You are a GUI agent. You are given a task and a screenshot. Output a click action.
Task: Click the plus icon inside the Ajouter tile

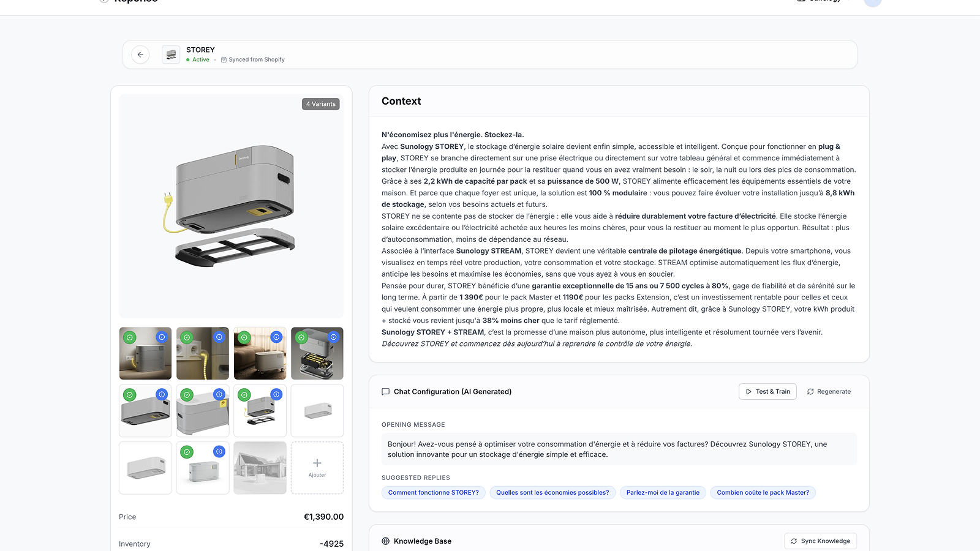pyautogui.click(x=317, y=463)
